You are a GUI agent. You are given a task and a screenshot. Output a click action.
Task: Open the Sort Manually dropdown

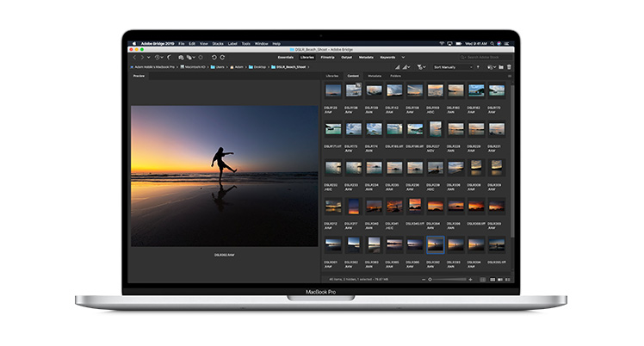coord(453,67)
